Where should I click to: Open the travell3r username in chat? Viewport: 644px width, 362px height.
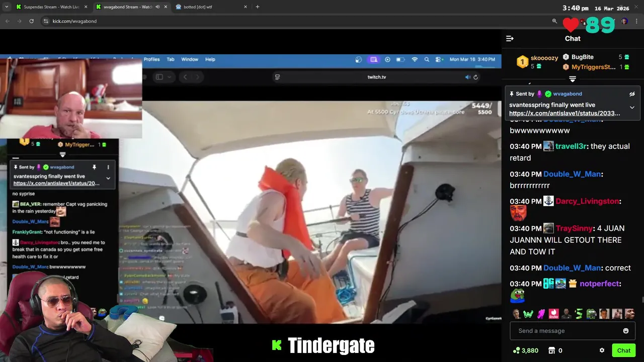(x=571, y=146)
